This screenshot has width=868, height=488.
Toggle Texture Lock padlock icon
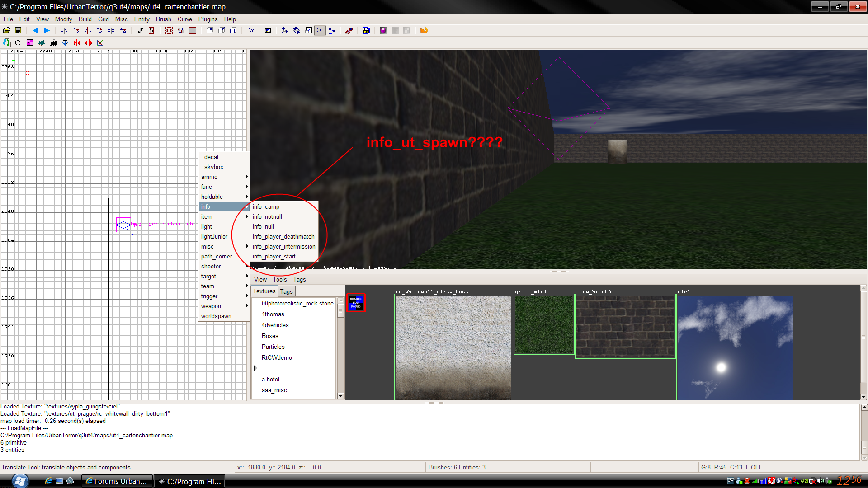point(366,30)
